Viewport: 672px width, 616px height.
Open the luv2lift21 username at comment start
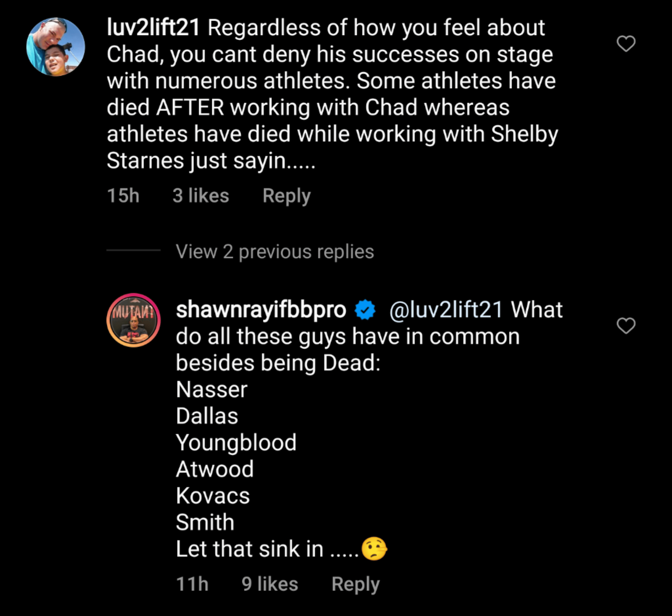pos(153,27)
